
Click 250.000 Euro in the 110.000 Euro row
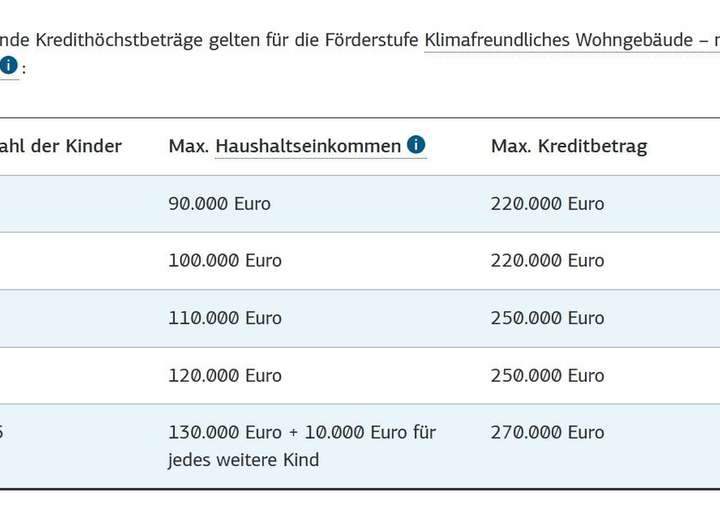[x=547, y=318]
